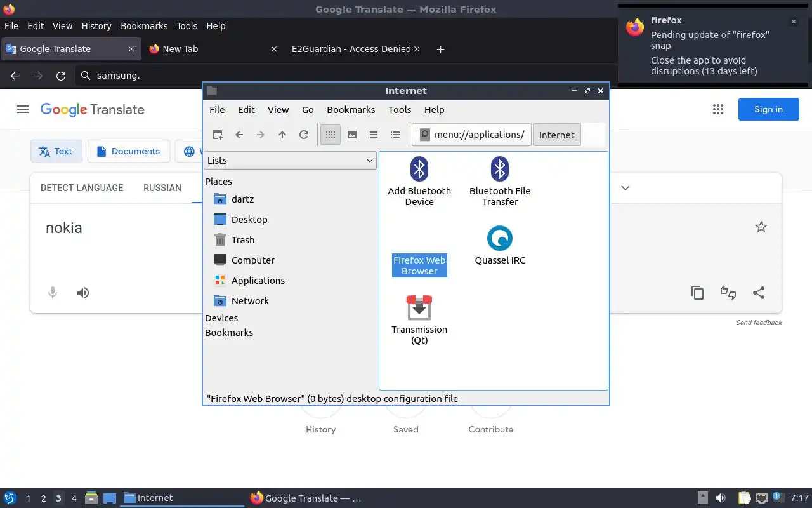Open Computer in Places sidebar
812x508 pixels.
244,260
